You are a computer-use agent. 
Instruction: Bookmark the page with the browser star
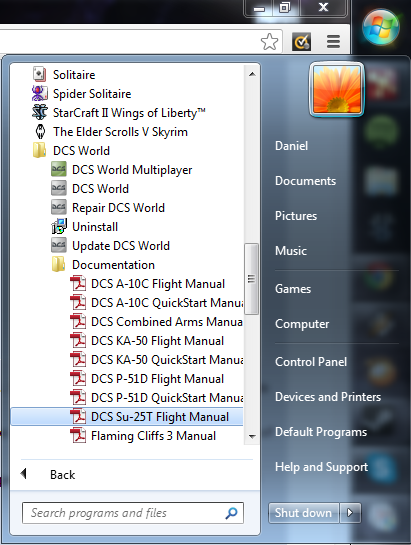click(x=269, y=42)
